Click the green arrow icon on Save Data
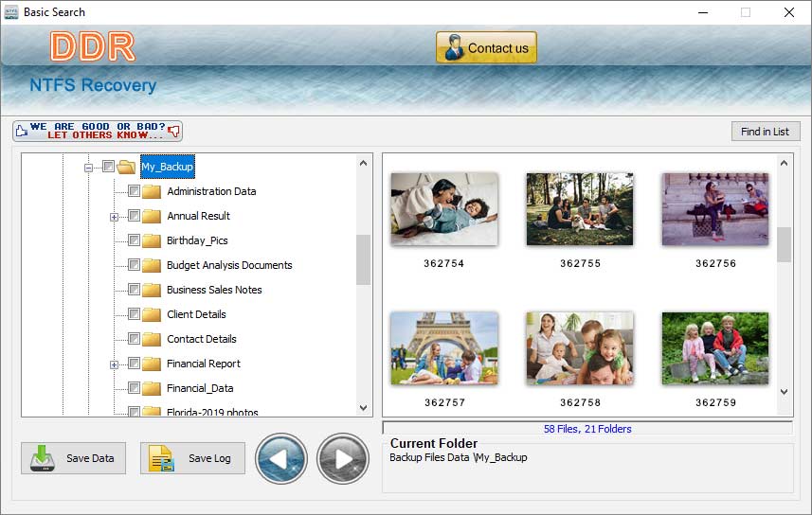Viewport: 812px width, 515px height. coord(43,458)
